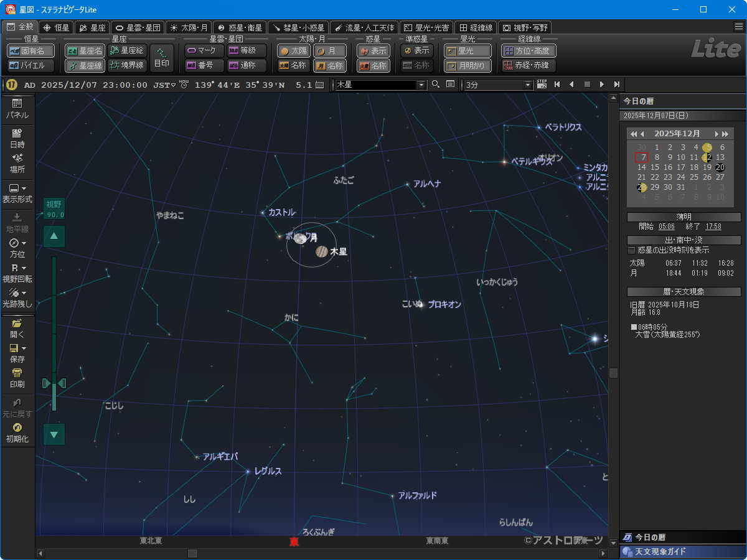Select December 25 in the calendar
The height and width of the screenshot is (560, 747).
[x=693, y=177]
